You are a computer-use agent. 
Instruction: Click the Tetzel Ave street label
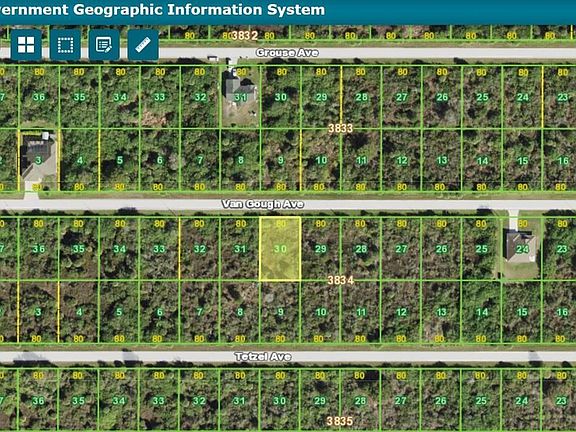(x=263, y=357)
